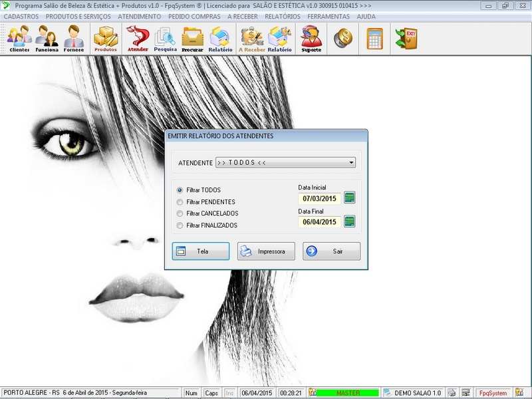Screen dimensions: 532x399
Task: Expand the ATENDENTE dropdown list
Action: (350, 163)
